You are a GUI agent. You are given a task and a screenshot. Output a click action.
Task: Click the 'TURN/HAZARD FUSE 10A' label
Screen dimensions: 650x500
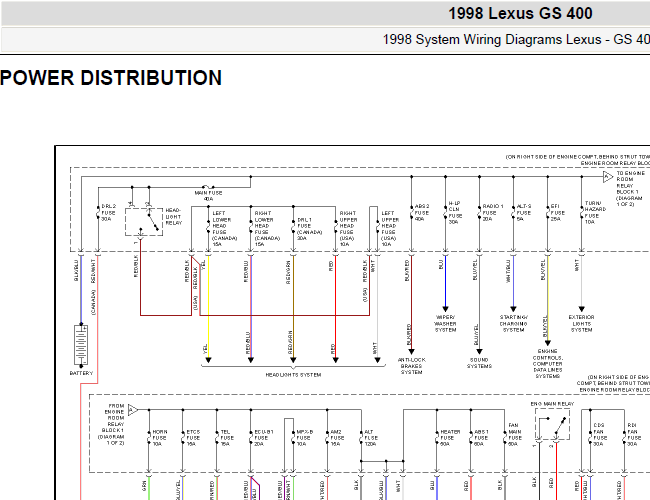pos(595,213)
